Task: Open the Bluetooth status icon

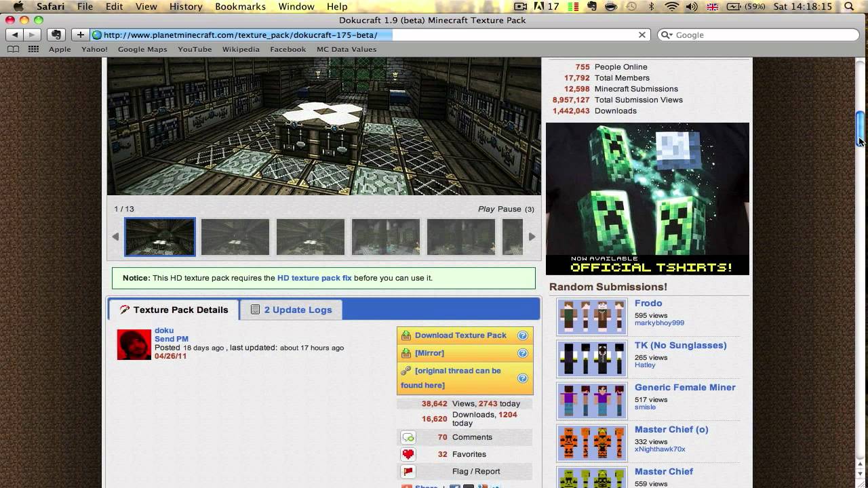Action: [652, 7]
